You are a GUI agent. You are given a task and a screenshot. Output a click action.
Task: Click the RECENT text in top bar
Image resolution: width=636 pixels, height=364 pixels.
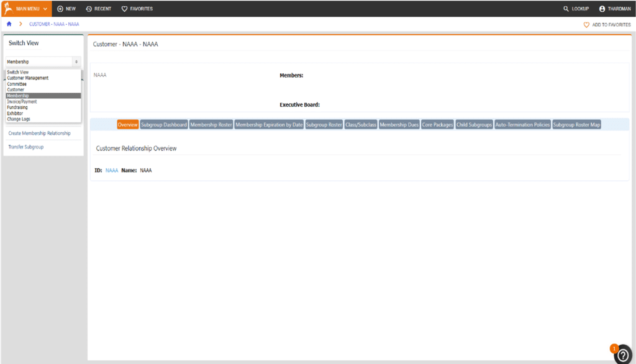point(102,9)
